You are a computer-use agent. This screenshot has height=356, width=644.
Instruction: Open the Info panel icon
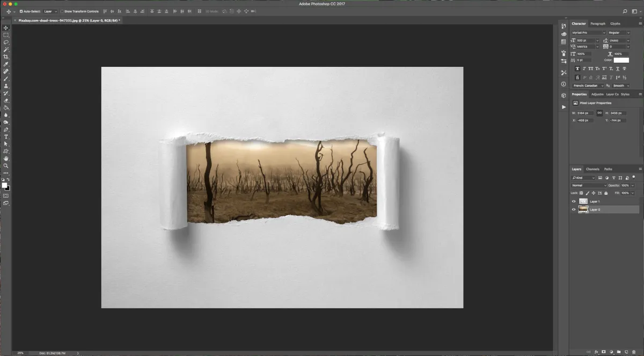coord(563,84)
